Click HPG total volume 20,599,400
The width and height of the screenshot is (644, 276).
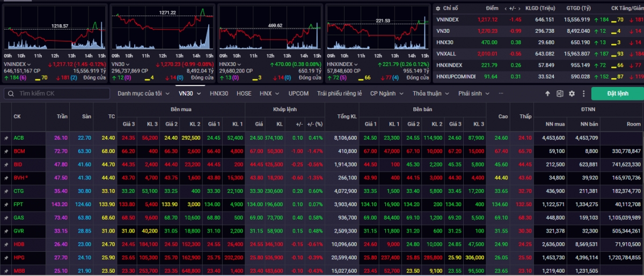pos(343,258)
